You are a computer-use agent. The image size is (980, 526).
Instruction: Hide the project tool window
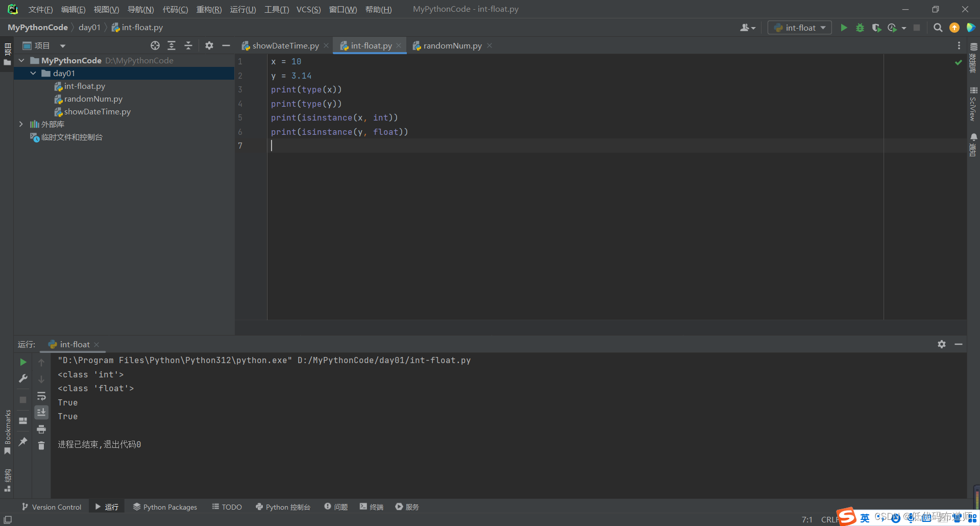point(226,45)
